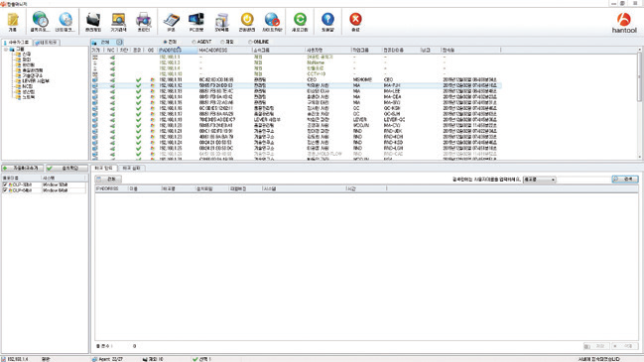Sort by OS column header
644x362 pixels.
pos(151,50)
